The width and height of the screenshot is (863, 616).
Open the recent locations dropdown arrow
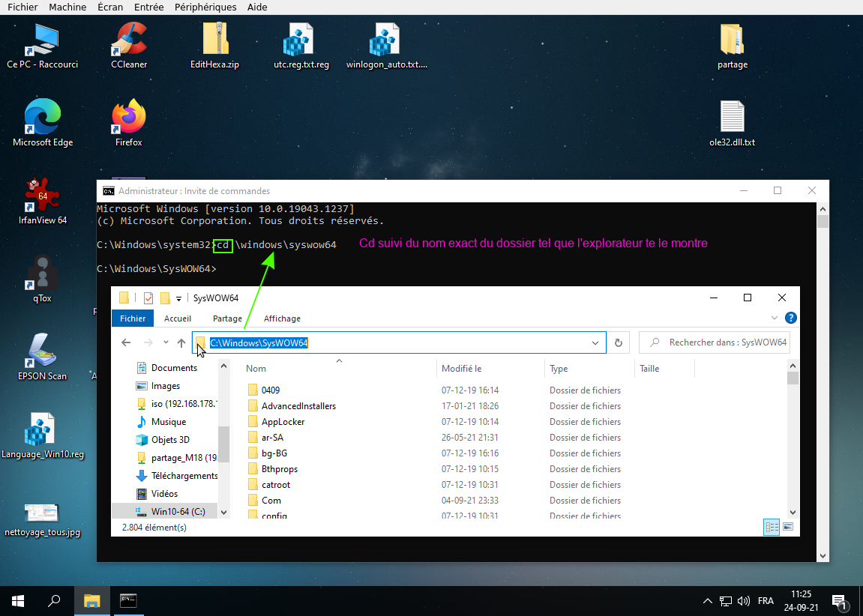[x=166, y=342]
